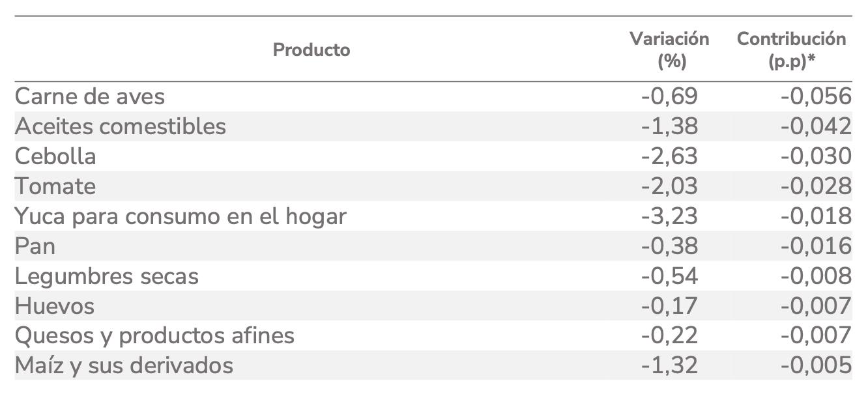Click the -0,056 contribution value
This screenshot has width=868, height=396.
click(x=816, y=96)
